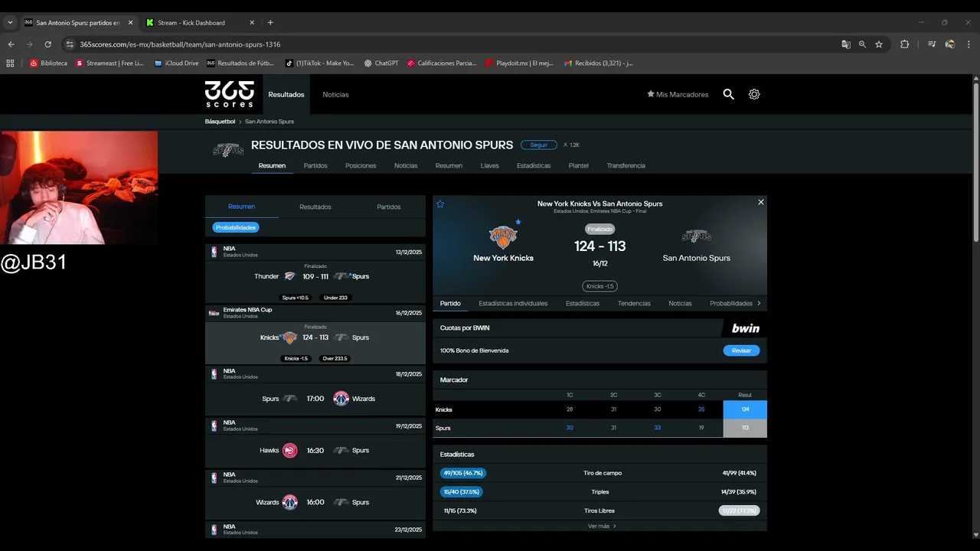Open the settings gear icon

(754, 94)
